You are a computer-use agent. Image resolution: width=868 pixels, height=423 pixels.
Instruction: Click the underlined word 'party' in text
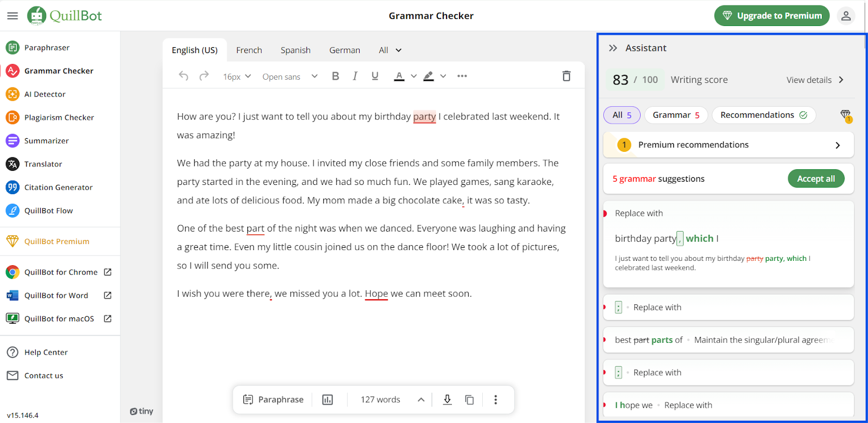[x=424, y=117]
